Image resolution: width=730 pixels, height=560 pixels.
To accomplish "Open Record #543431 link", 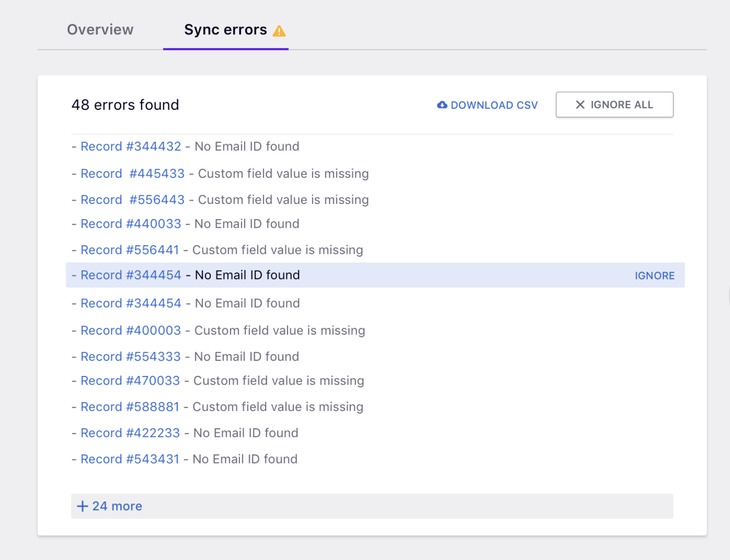I will (130, 459).
